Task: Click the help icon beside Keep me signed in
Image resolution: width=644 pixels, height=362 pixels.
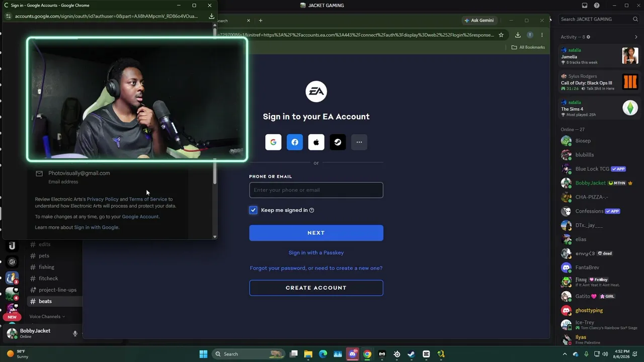Action: tap(311, 210)
